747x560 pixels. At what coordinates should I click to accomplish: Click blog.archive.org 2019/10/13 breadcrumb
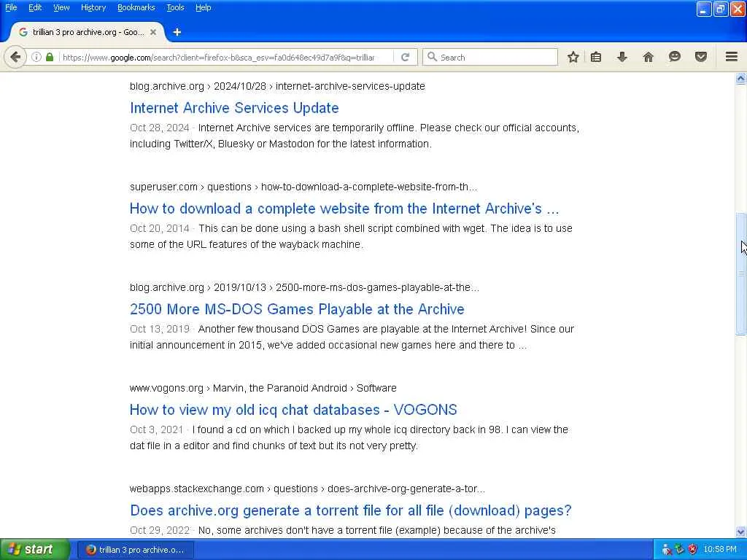pos(304,287)
